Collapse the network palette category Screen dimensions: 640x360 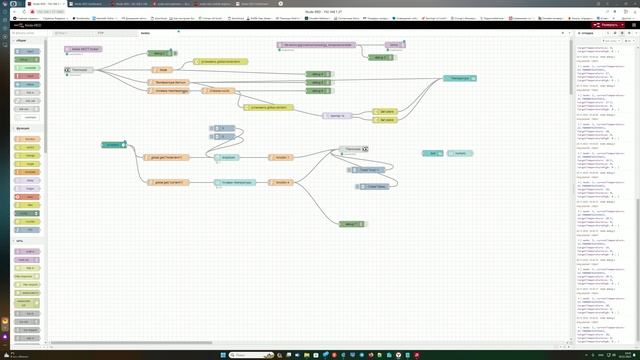pos(19,241)
